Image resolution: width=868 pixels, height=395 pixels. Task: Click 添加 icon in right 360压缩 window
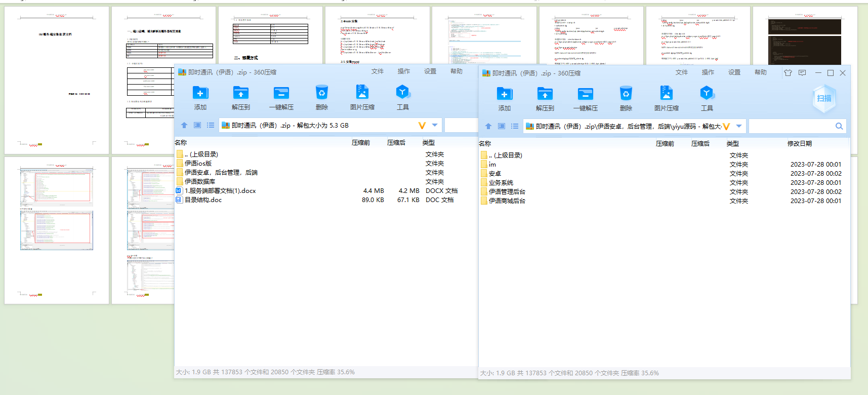[x=505, y=94]
